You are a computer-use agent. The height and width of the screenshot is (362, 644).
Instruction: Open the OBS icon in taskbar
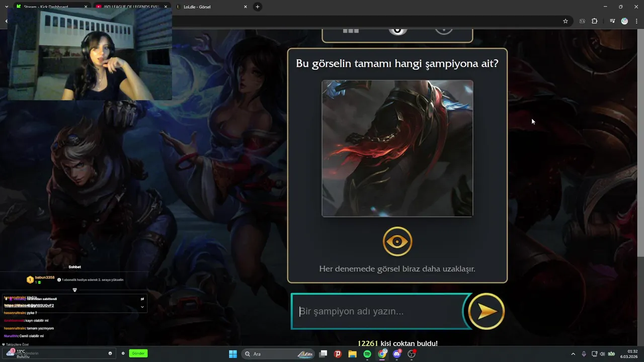pos(412,354)
